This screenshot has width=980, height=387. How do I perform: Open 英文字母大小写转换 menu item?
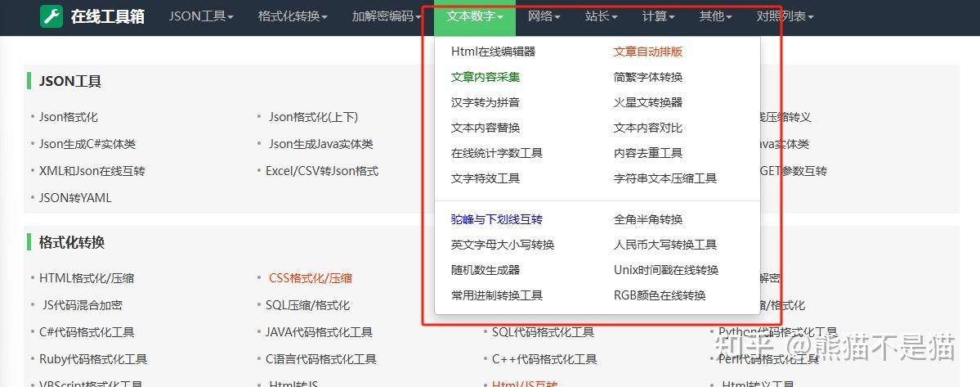pyautogui.click(x=503, y=245)
